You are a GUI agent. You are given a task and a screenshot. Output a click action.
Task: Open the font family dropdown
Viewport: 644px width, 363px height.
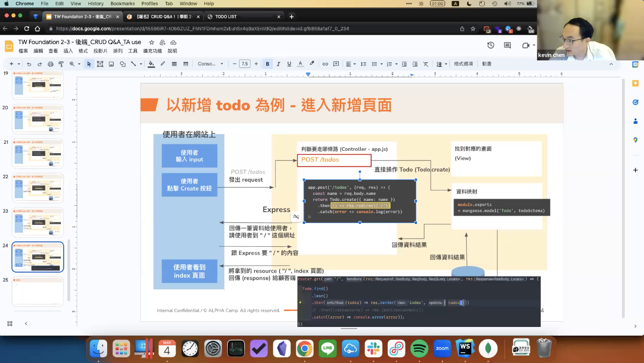coord(211,64)
